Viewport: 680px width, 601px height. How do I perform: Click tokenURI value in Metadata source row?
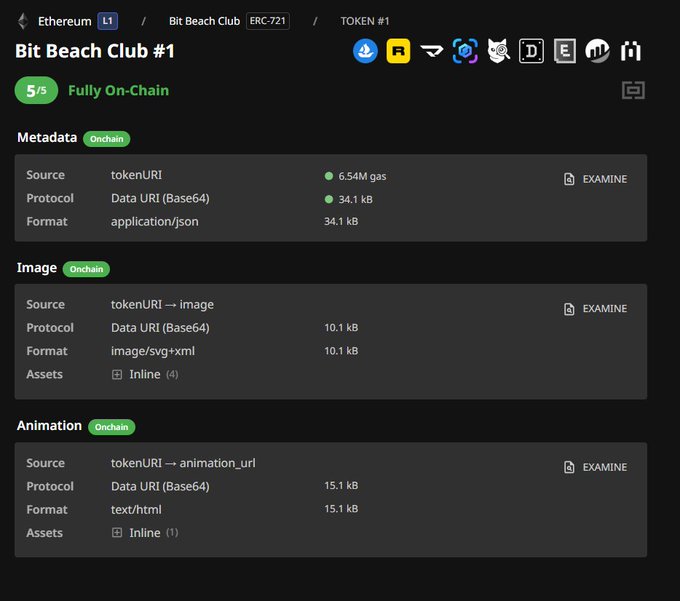(136, 175)
